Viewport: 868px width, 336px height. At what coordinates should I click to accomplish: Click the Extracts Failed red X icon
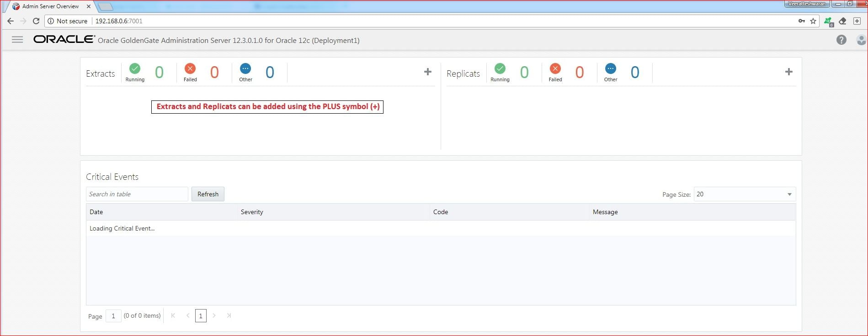(190, 68)
